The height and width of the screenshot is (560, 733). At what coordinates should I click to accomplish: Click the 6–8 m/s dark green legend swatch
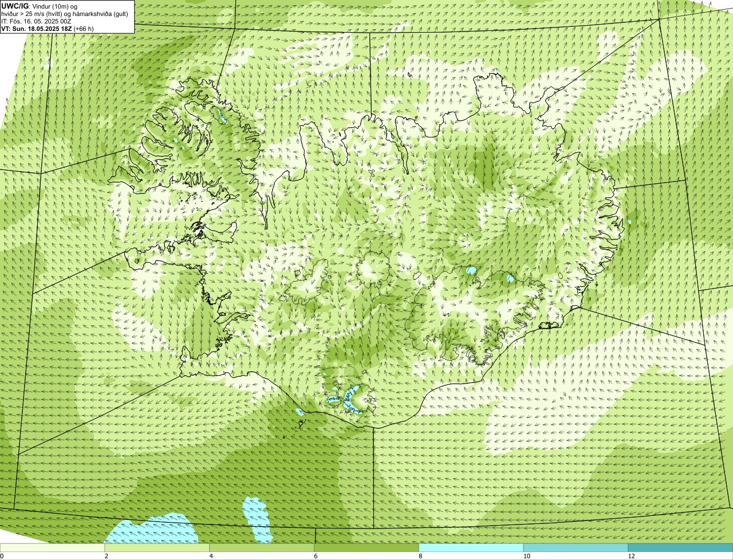[367, 548]
